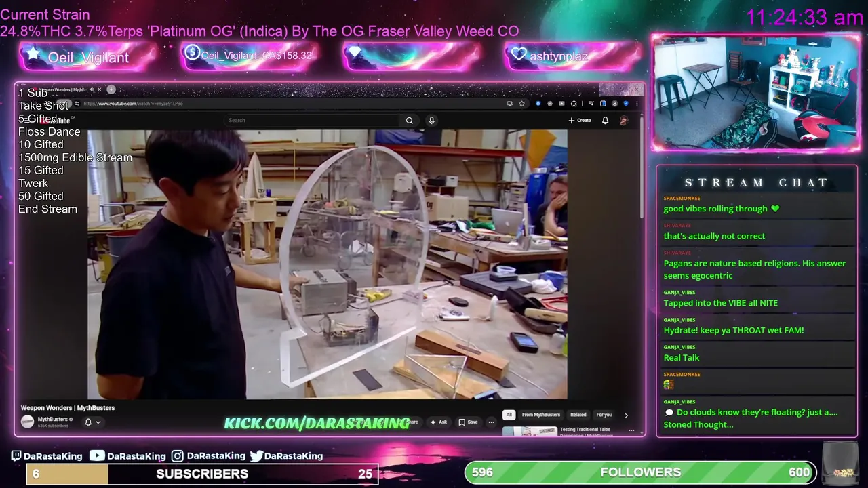Click subscribers goal progress bar
This screenshot has height=488, width=868.
202,474
